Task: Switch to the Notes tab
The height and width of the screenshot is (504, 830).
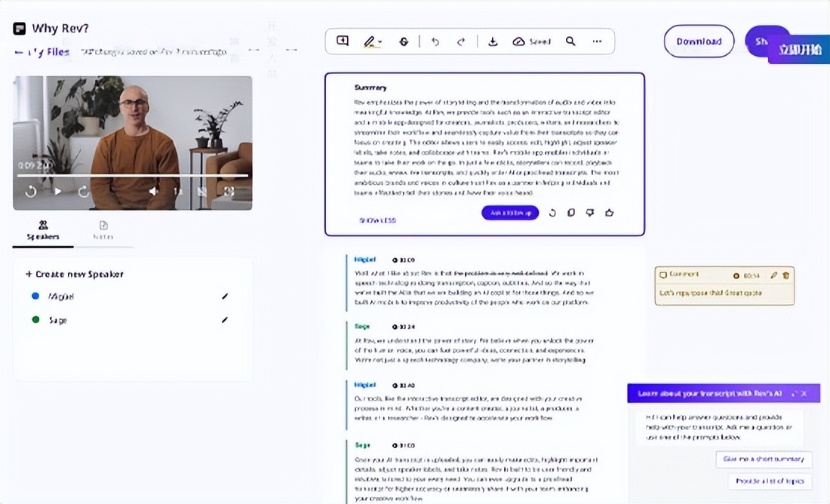Action: 103,230
